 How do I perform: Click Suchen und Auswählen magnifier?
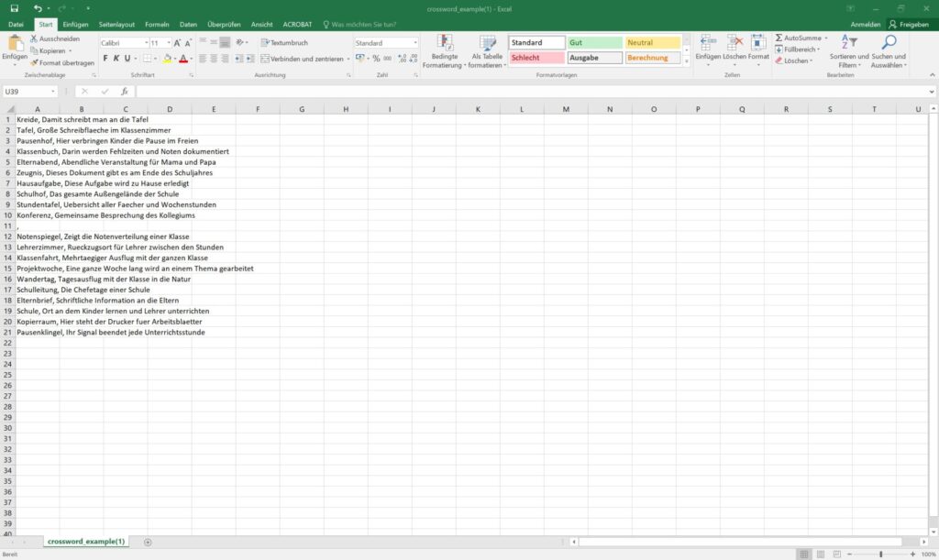pyautogui.click(x=889, y=42)
